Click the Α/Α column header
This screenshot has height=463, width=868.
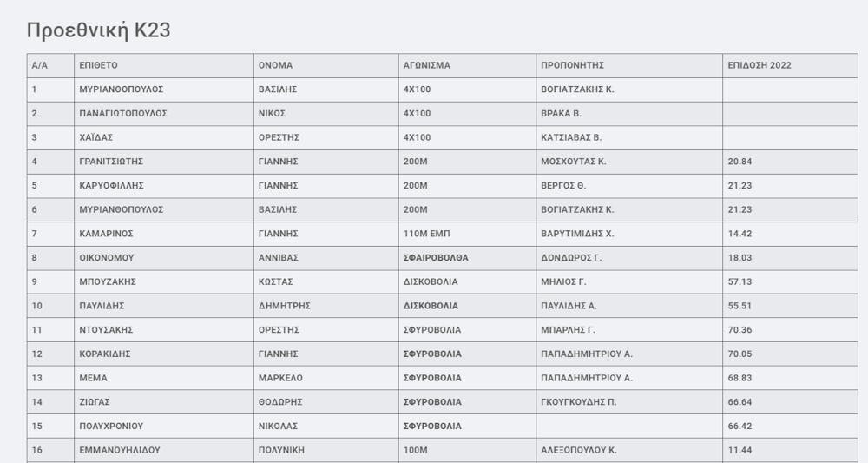tap(39, 65)
